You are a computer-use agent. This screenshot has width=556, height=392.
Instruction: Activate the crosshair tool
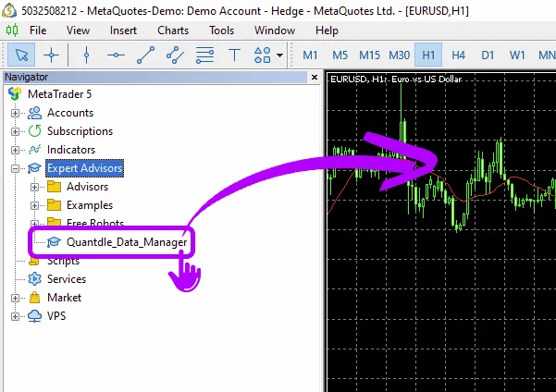[51, 55]
